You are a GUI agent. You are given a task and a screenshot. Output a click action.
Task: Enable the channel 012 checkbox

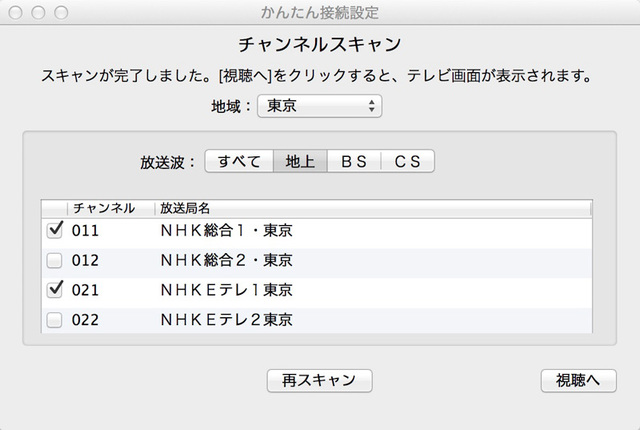click(x=54, y=261)
